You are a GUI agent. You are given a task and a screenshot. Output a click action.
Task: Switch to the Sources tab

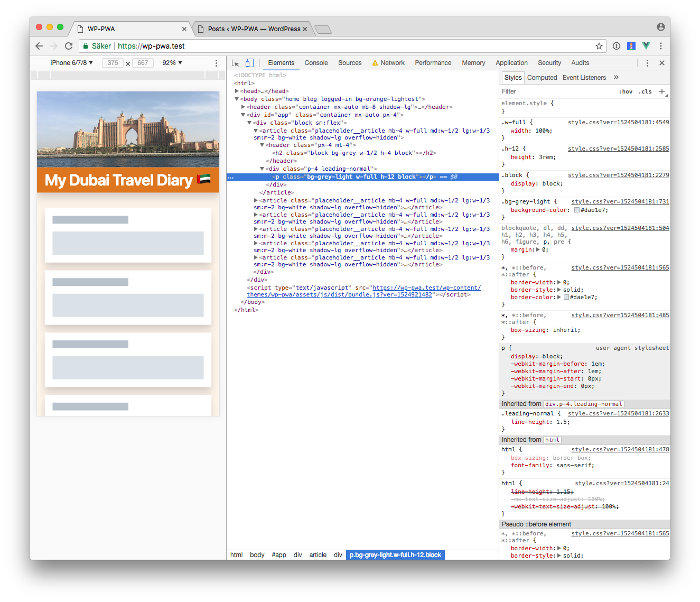[x=350, y=63]
